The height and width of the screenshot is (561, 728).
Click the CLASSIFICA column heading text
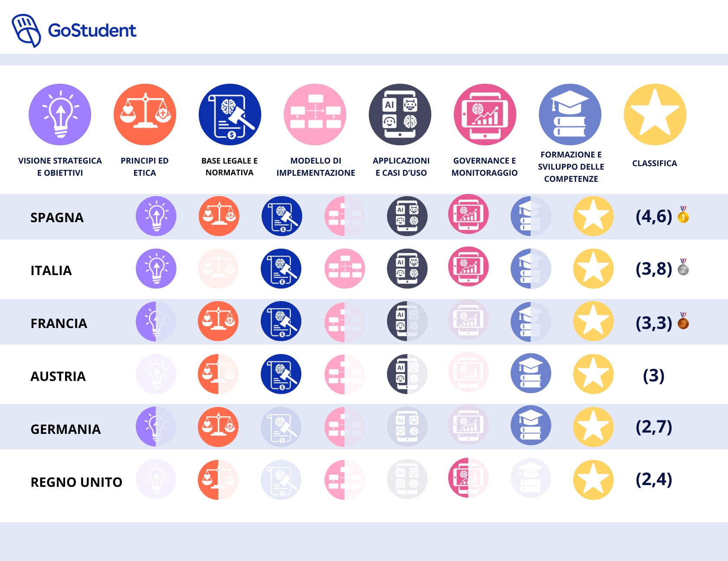[654, 164]
